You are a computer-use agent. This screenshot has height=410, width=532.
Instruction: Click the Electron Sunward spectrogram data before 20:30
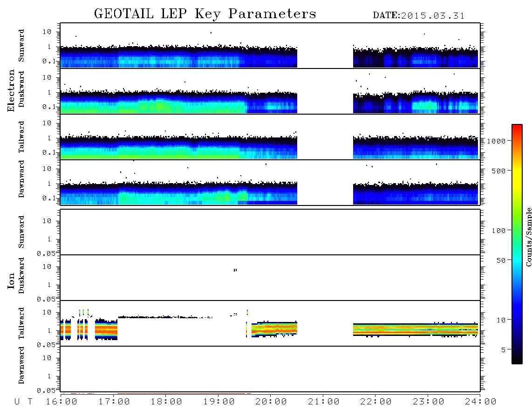pyautogui.click(x=179, y=57)
